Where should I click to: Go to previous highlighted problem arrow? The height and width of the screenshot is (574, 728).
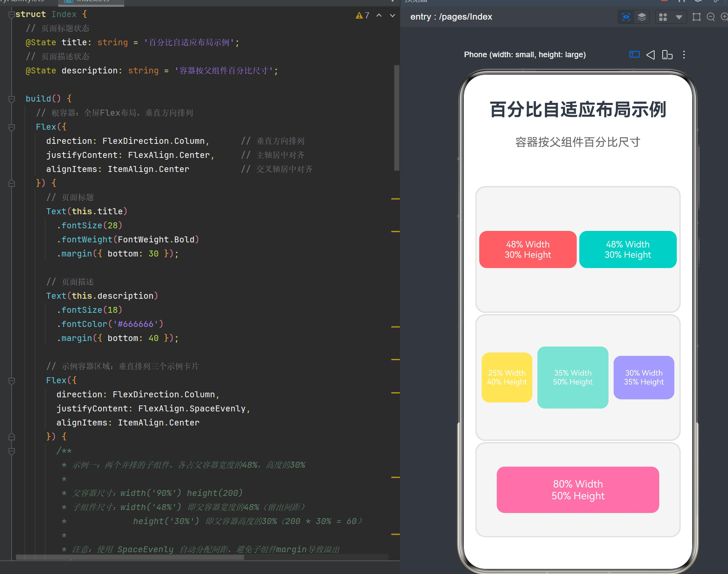[379, 15]
